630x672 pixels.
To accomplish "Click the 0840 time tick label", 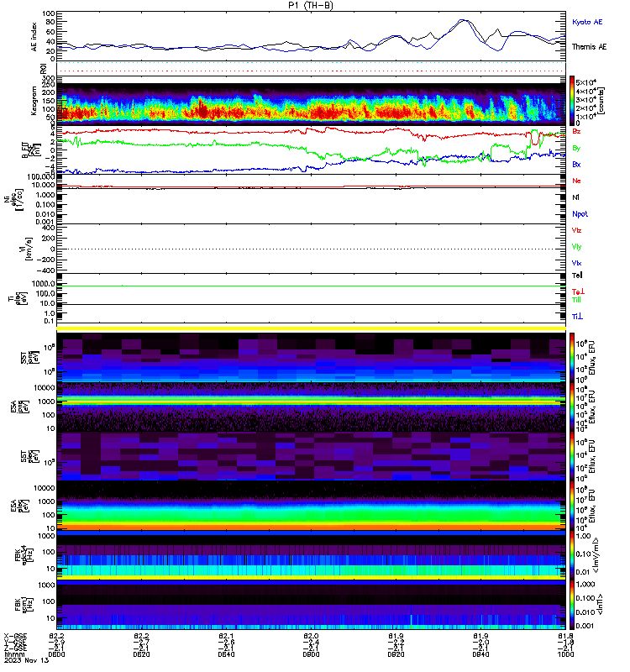I will 226,654.
